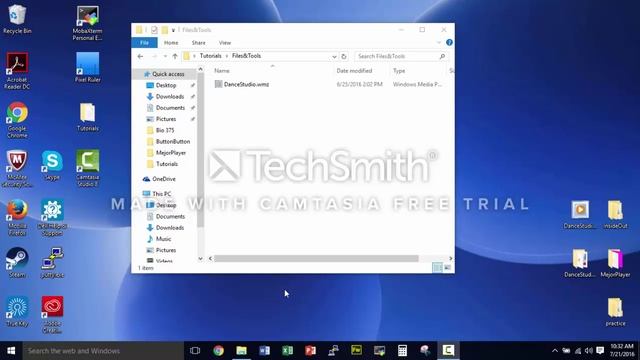This screenshot has height=360, width=640.
Task: Select putty.exe desktop icon
Action: click(52, 262)
